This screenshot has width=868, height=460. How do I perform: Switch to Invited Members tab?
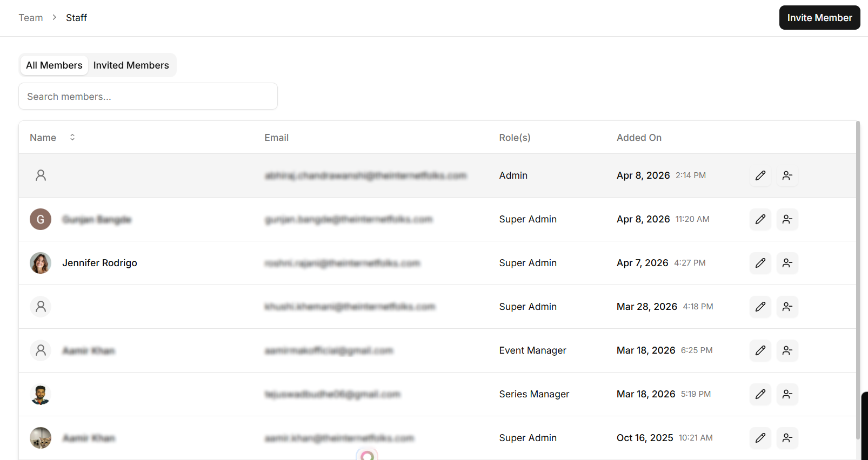point(131,65)
